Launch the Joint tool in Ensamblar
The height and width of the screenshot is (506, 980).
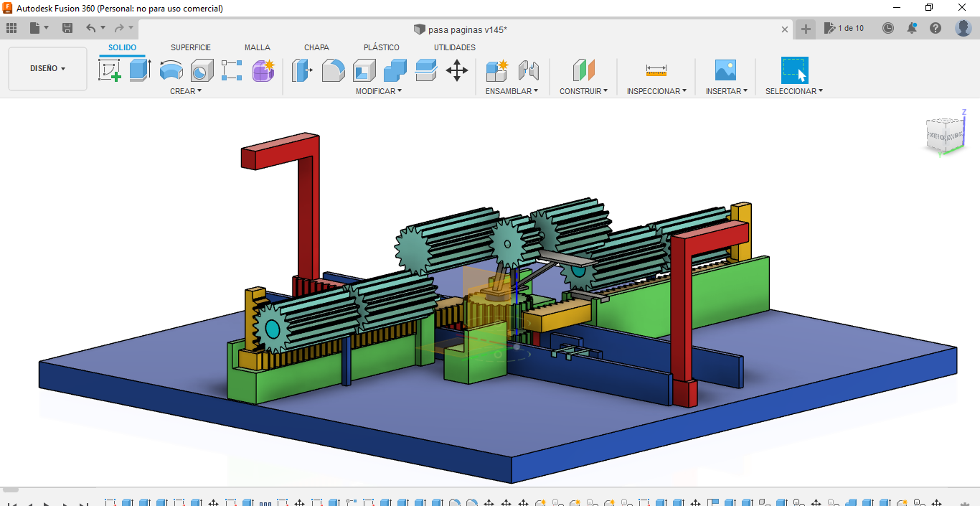click(x=528, y=70)
